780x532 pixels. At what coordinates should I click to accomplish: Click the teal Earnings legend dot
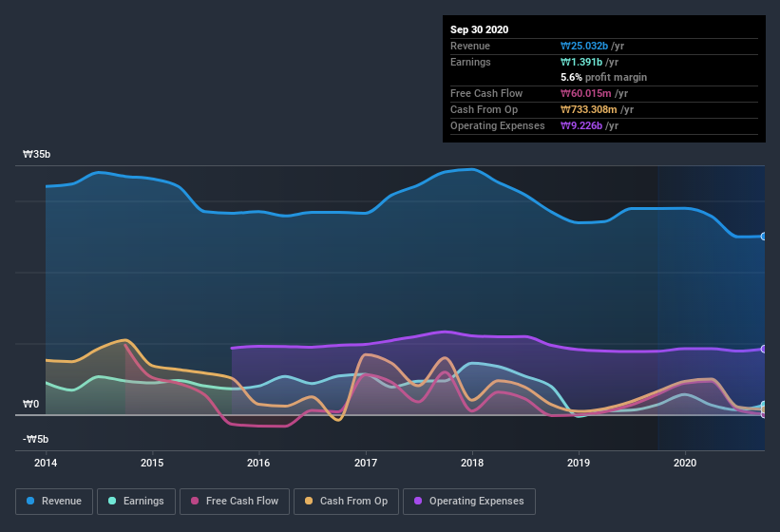tap(112, 501)
